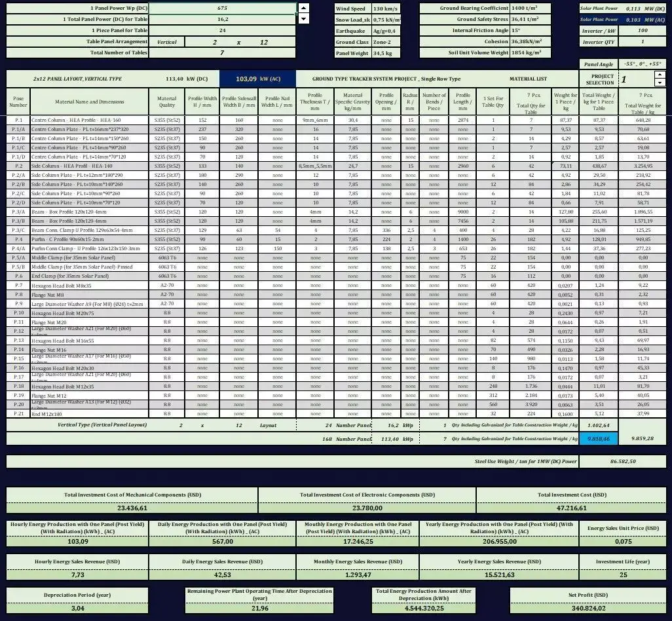This screenshot has height=621, width=672.
Task: Select the Flange Nut M8 row name
Action: coord(89,294)
